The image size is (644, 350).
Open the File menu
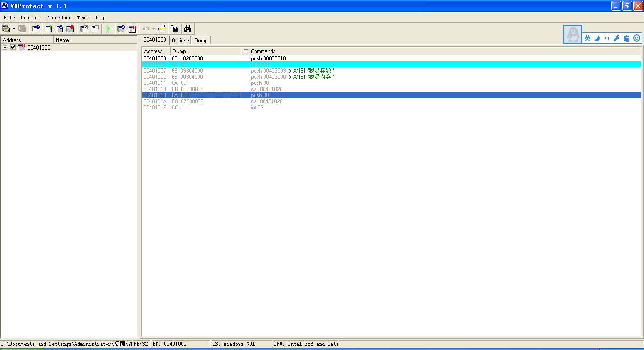click(9, 17)
